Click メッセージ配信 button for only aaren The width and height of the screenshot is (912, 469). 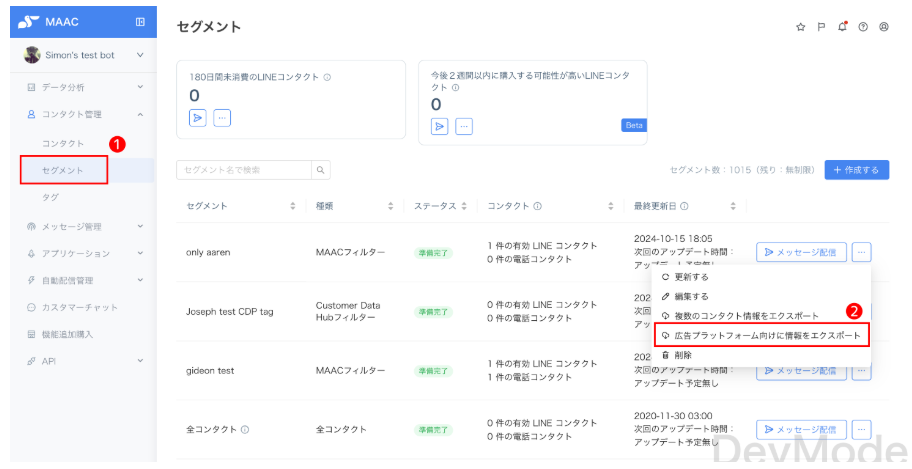point(802,252)
